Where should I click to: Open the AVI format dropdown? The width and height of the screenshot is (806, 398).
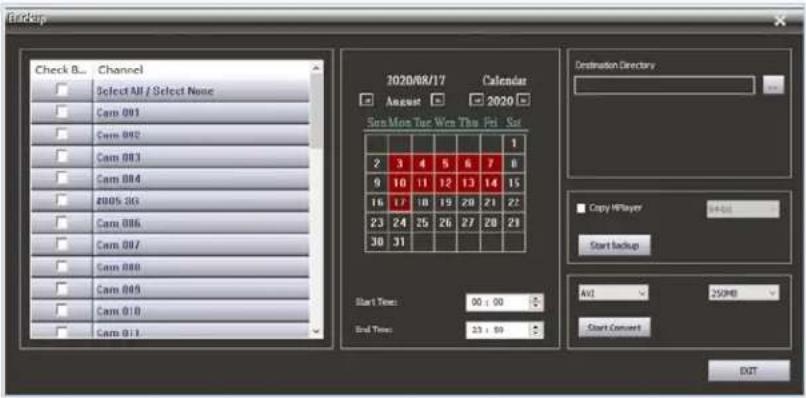[613, 293]
